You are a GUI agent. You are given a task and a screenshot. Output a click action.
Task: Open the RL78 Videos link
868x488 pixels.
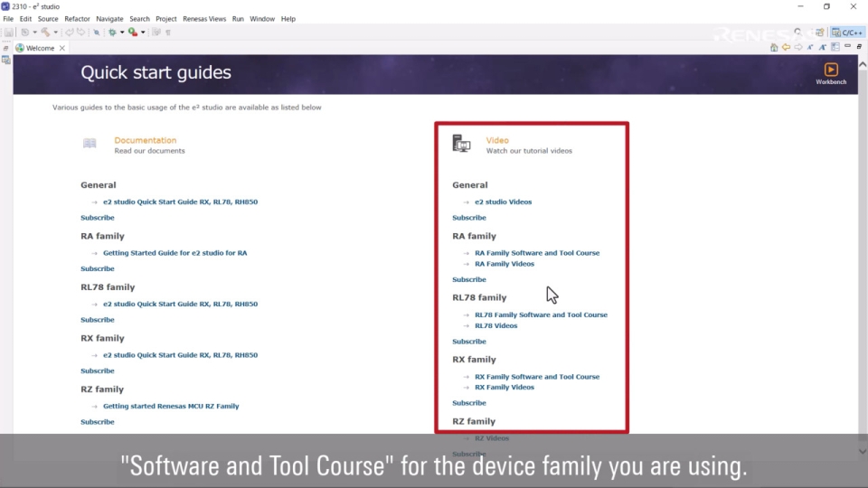pyautogui.click(x=496, y=326)
